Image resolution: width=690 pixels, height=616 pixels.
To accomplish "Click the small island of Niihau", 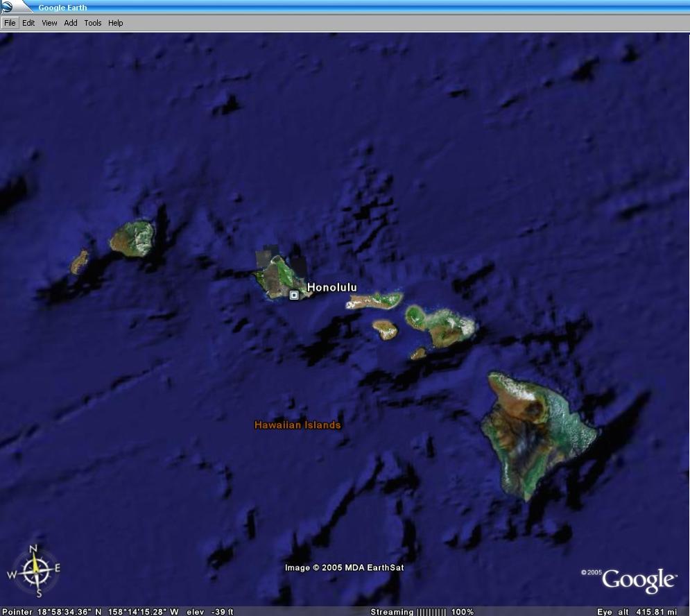I will (80, 262).
